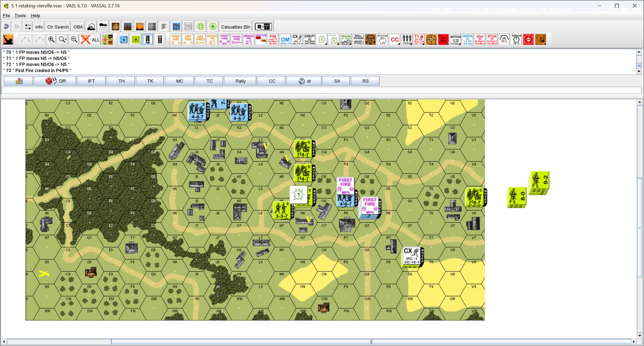Place a Smoke counter from toolbar
Image resolution: width=644 pixels, height=346 pixels.
346,40
